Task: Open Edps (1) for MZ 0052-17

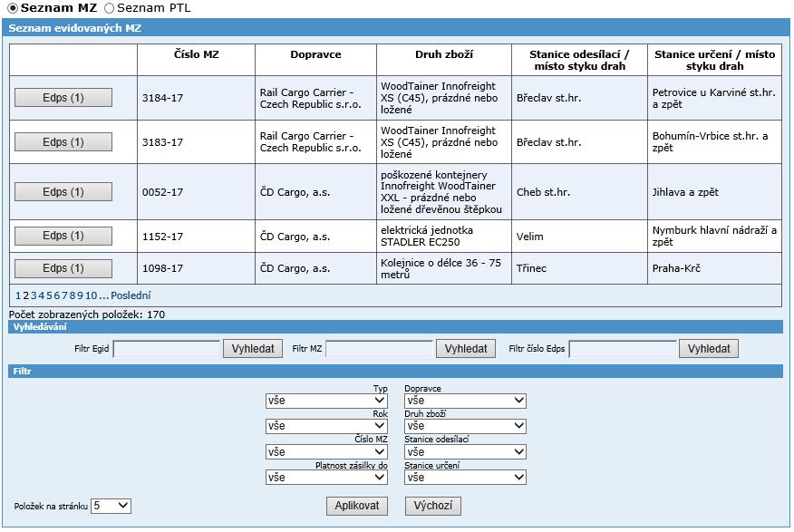Action: (63, 192)
